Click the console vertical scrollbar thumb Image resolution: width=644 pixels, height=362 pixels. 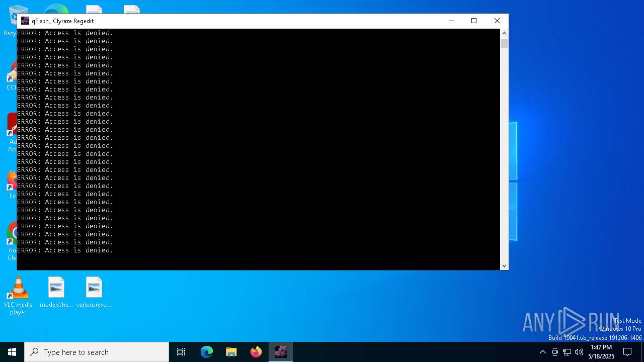pos(504,43)
